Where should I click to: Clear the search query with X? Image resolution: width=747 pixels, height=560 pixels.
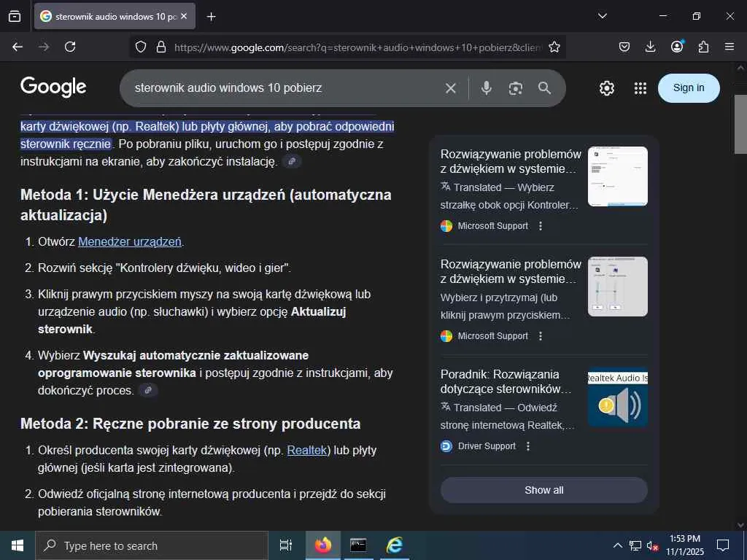coord(451,88)
